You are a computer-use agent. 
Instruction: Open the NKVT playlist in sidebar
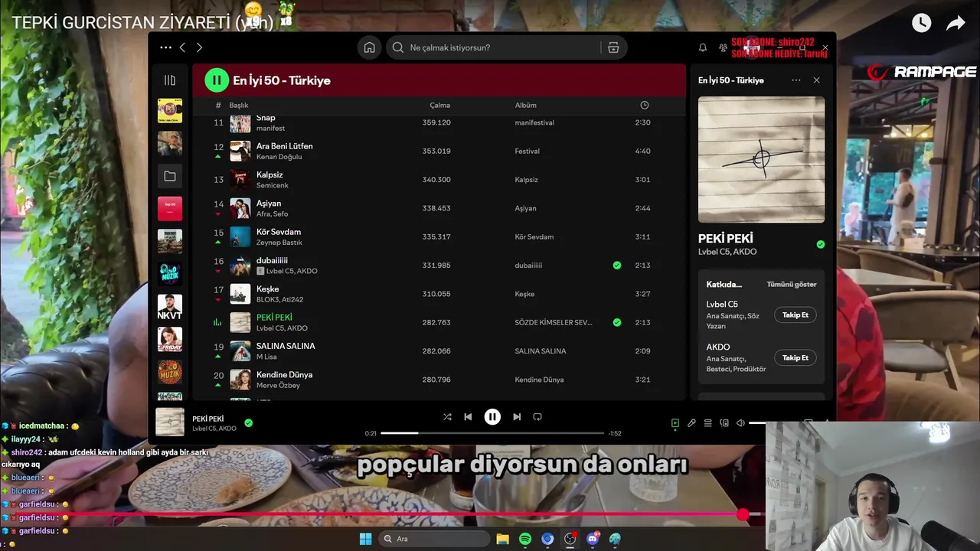point(170,306)
